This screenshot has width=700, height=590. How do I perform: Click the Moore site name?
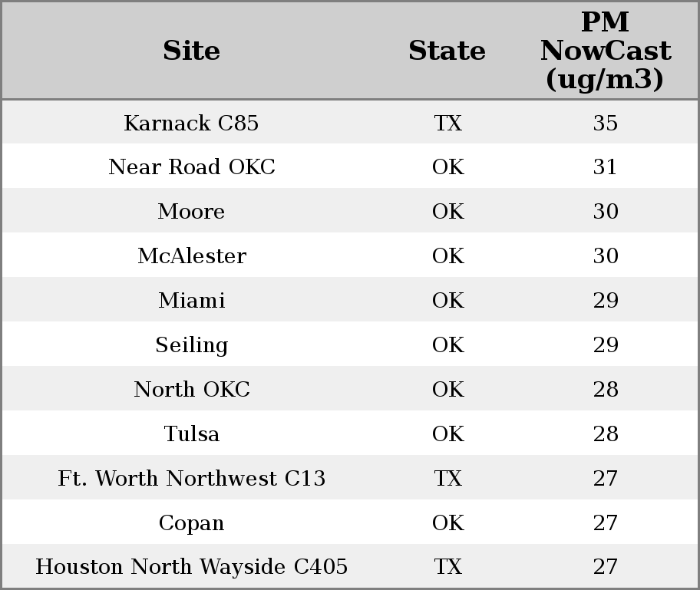(x=192, y=212)
